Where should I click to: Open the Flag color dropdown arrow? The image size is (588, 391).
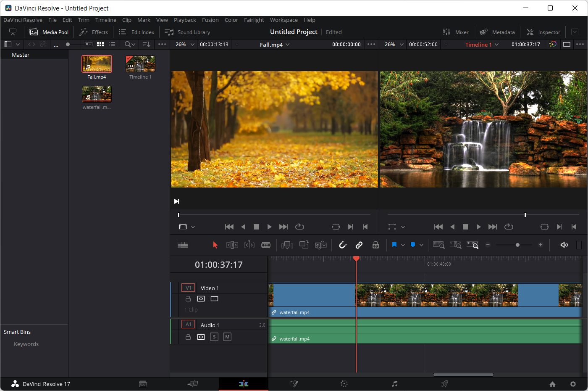coord(403,245)
